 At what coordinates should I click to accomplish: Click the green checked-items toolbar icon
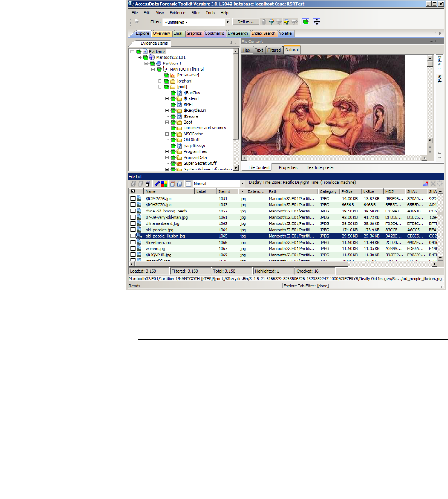pos(306,22)
